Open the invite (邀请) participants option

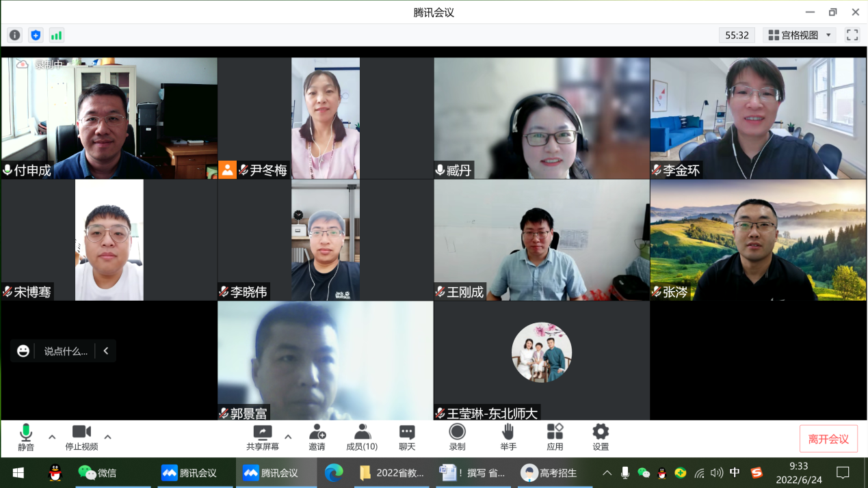pos(317,437)
